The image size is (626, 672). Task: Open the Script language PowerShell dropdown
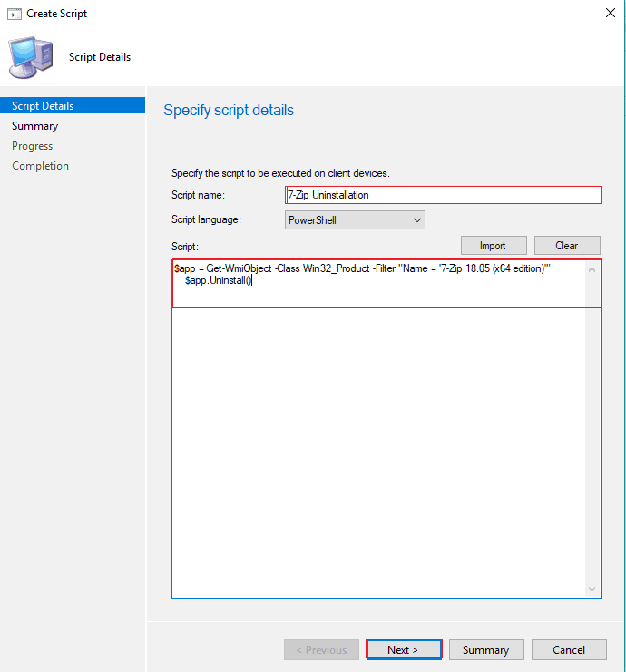tap(354, 219)
